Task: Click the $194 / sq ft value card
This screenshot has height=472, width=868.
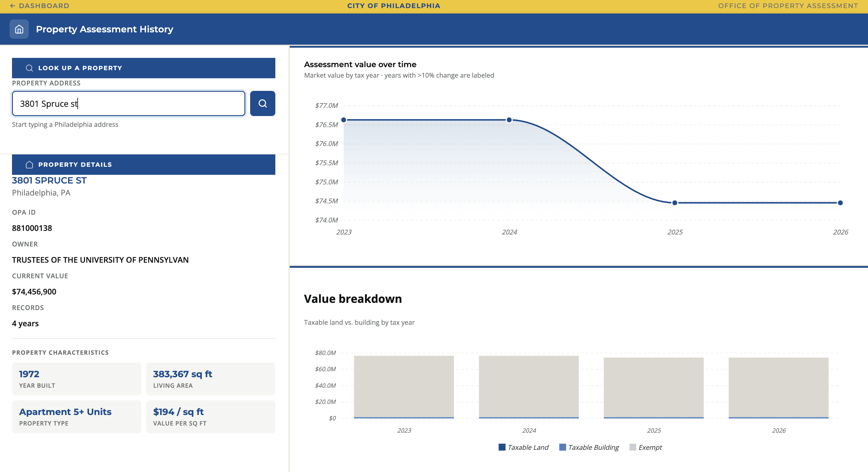Action: coord(211,417)
